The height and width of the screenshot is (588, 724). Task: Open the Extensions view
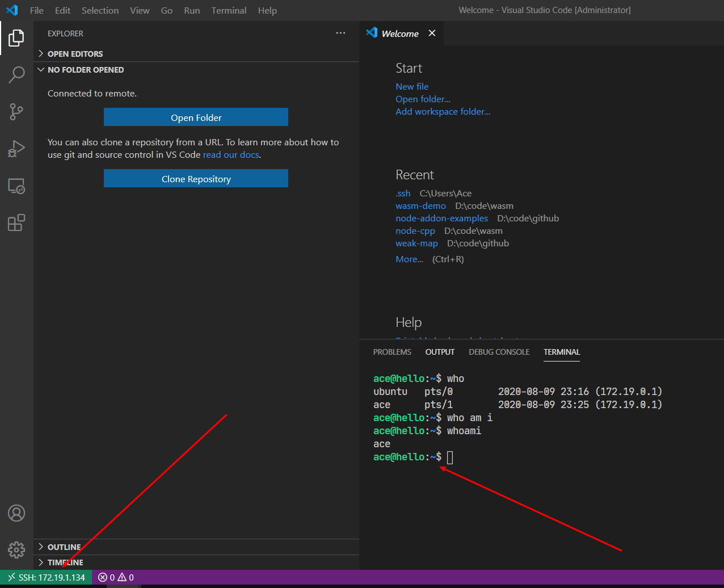(x=16, y=222)
